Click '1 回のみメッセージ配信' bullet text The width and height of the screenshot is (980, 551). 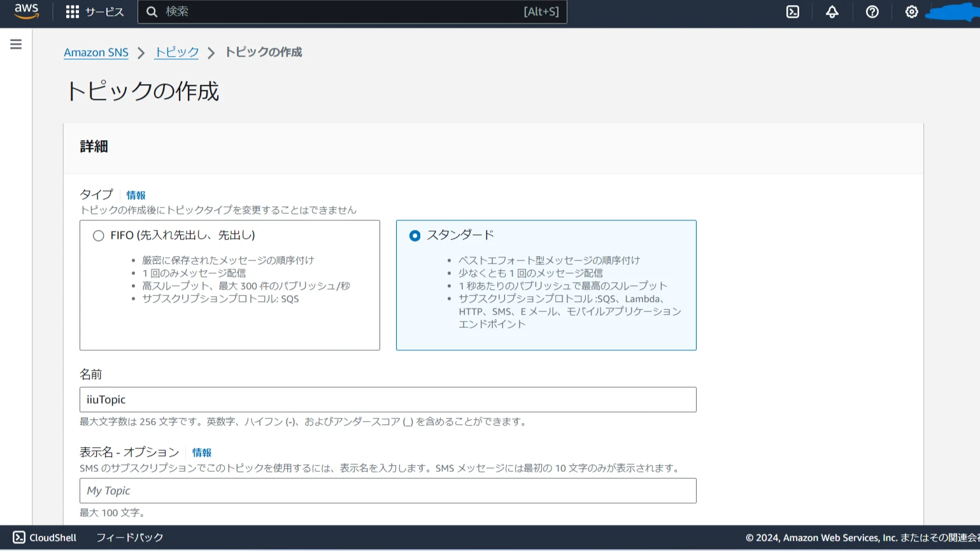click(x=194, y=273)
